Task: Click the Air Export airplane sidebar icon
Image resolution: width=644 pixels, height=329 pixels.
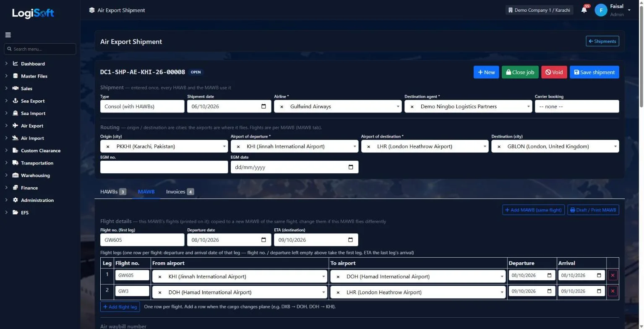Action: tap(16, 126)
